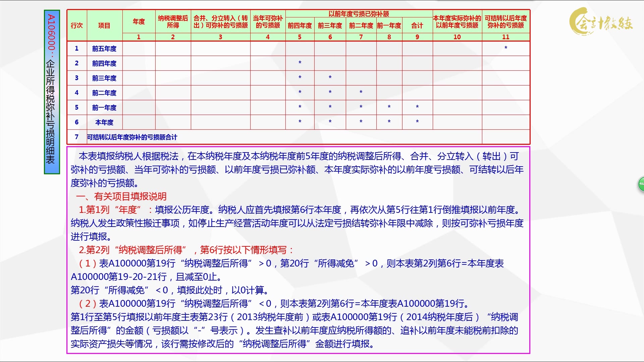
Task: Click column number 1 under 年度
Action: 139,37
